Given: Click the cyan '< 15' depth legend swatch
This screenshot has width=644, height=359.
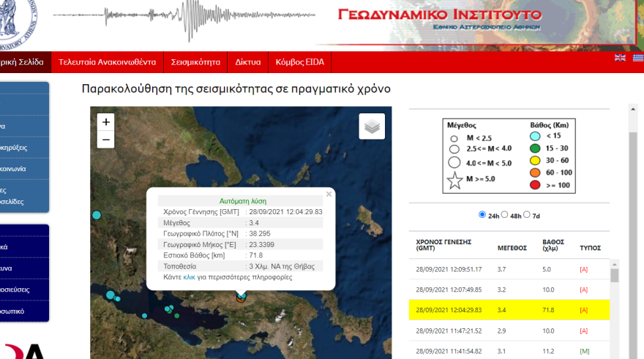Looking at the screenshot, I should click(x=535, y=136).
